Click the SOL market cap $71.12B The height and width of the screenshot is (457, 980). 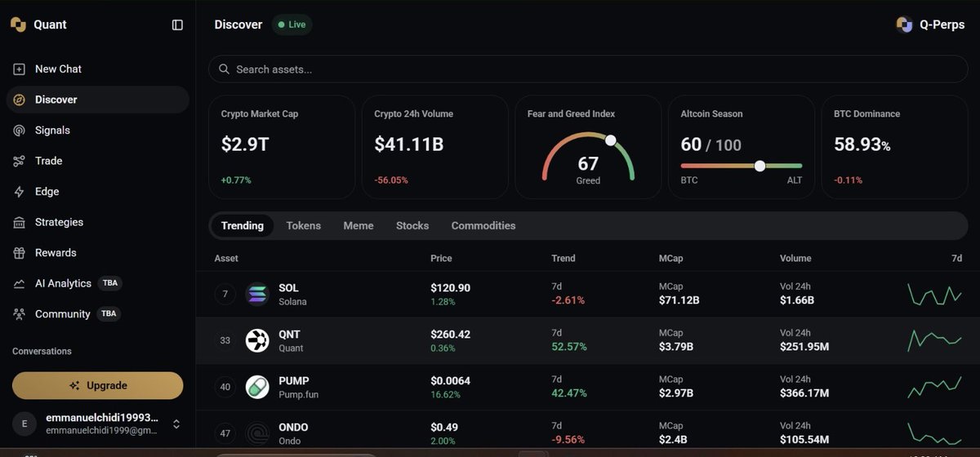click(679, 300)
